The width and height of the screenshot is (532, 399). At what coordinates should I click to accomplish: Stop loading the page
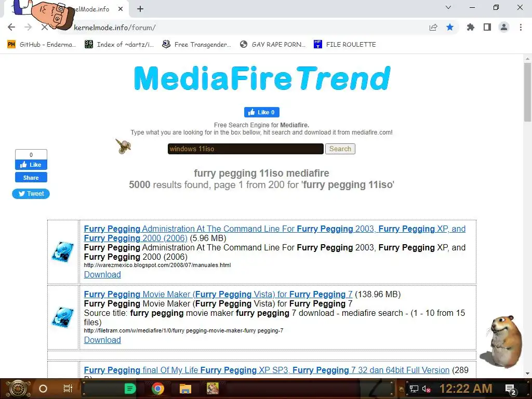point(45,27)
